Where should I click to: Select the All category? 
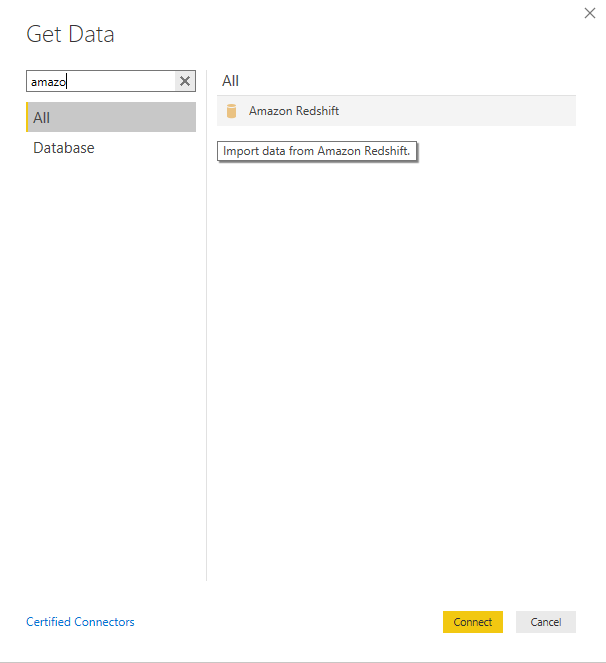pyautogui.click(x=111, y=117)
